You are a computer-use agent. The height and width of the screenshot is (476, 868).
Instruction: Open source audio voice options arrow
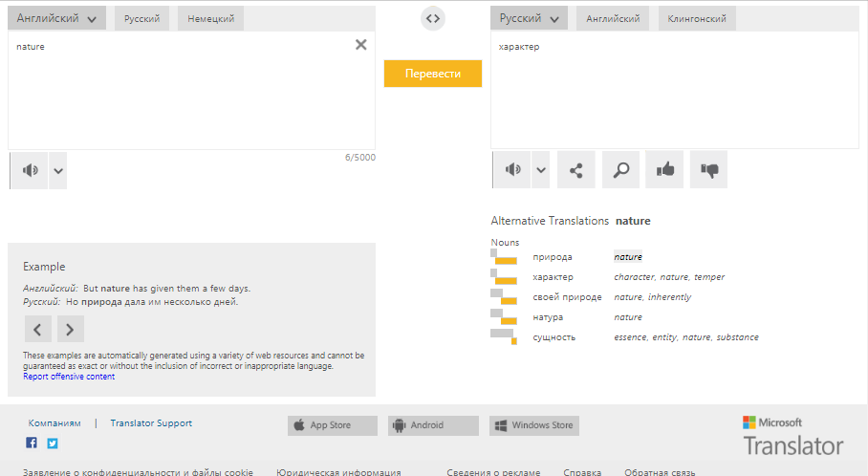58,170
